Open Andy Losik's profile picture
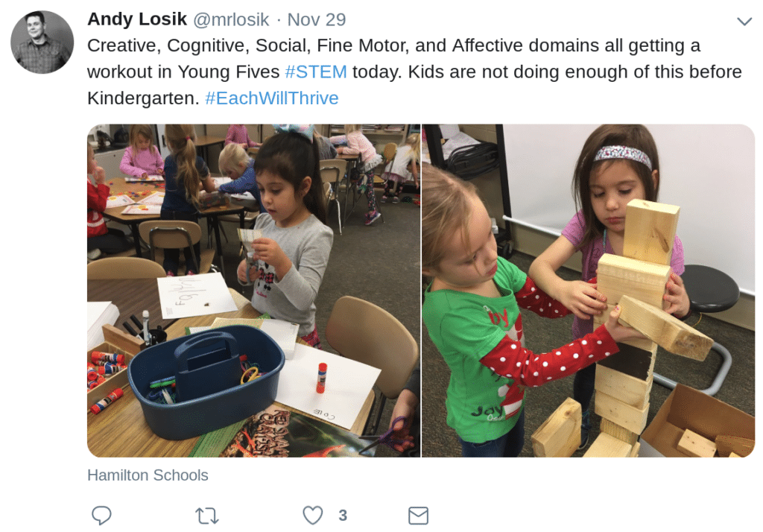This screenshot has height=532, width=763. (42, 42)
